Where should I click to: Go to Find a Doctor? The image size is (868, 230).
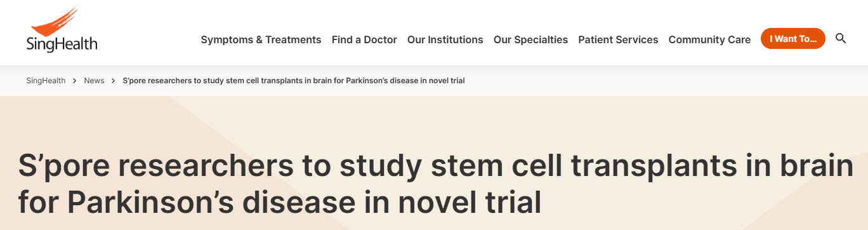(x=364, y=39)
